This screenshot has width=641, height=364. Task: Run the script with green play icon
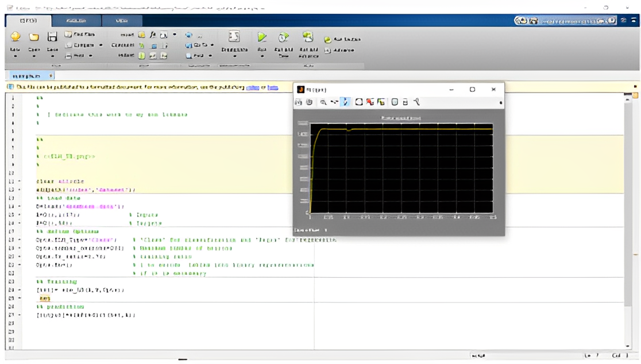[262, 37]
